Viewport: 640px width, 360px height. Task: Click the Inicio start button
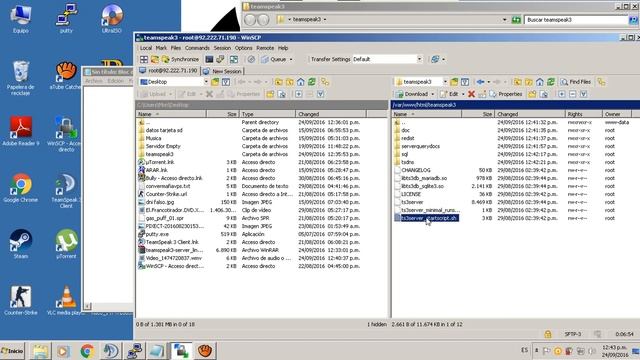pyautogui.click(x=12, y=351)
